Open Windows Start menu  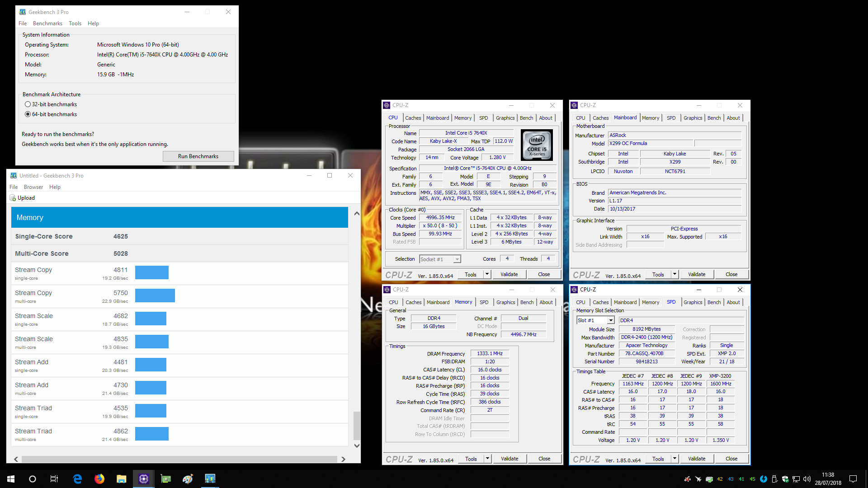pos(11,479)
